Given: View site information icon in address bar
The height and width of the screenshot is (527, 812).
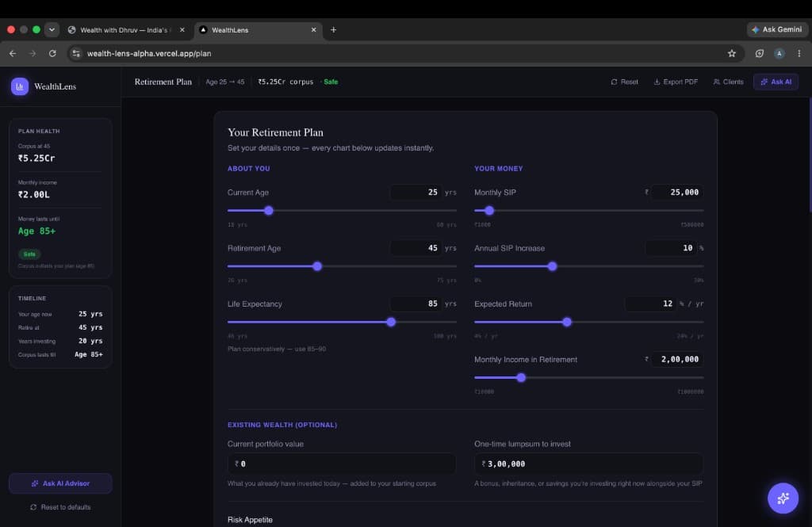Looking at the screenshot, I should (76, 53).
